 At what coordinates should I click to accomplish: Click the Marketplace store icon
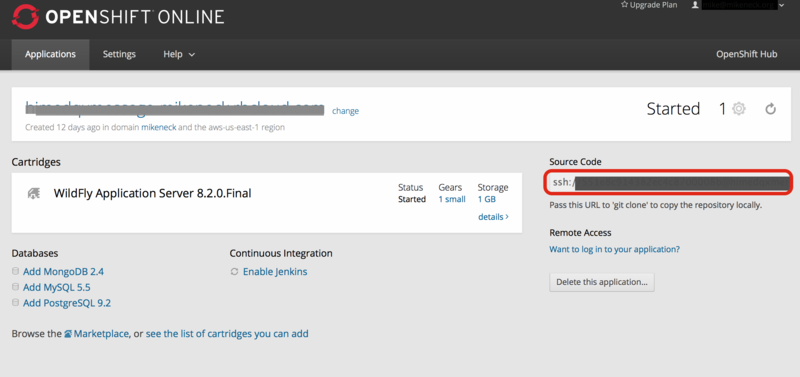tap(68, 334)
